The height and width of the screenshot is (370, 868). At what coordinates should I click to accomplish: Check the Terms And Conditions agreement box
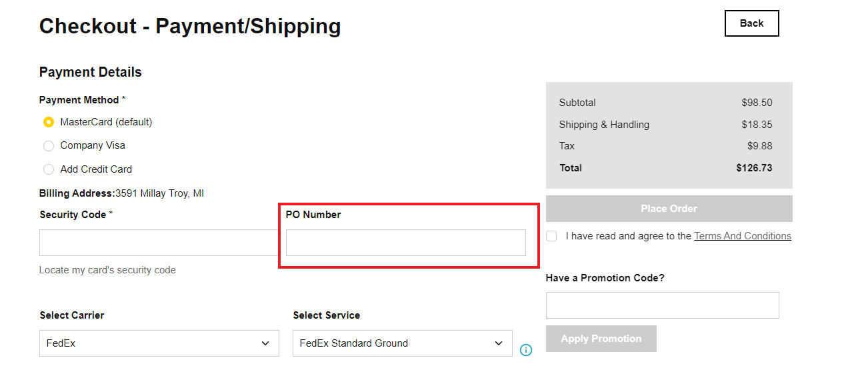coord(551,236)
